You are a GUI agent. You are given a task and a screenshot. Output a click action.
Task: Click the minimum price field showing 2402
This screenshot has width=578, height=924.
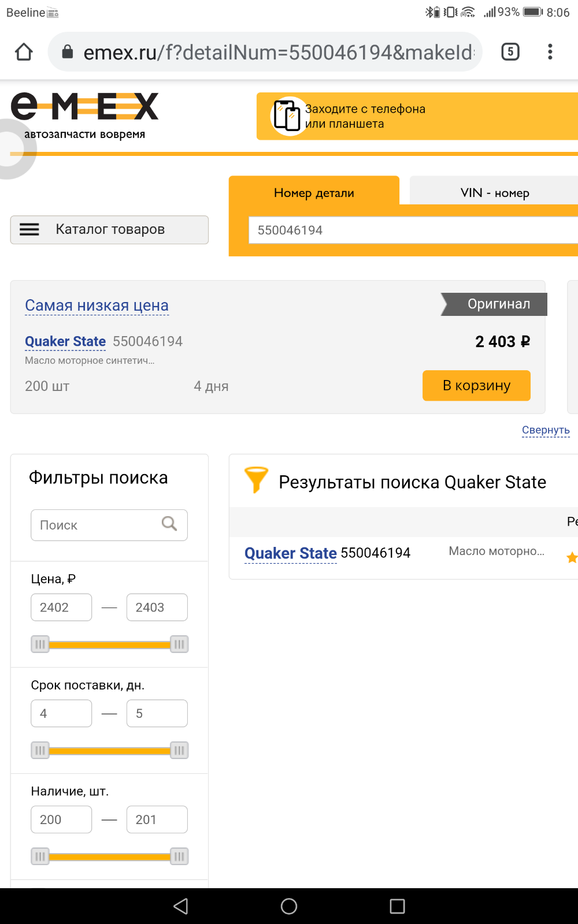pos(61,608)
